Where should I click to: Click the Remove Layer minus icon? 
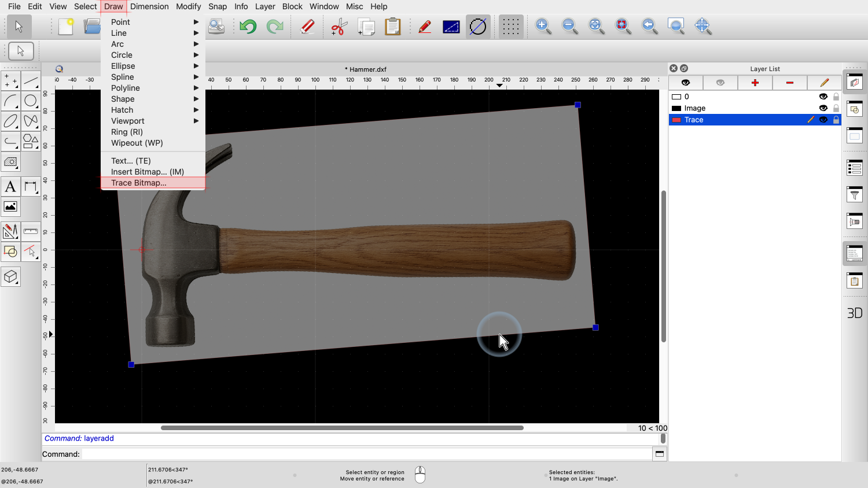coord(789,83)
